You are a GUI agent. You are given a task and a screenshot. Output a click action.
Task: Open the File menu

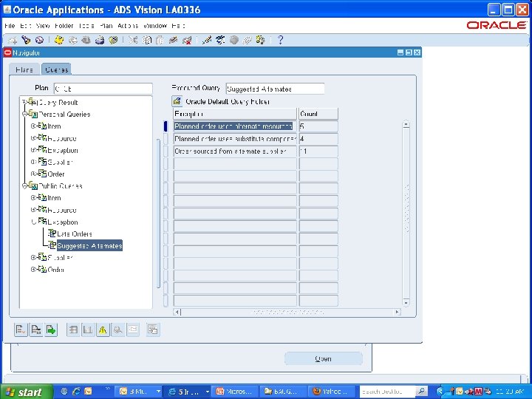[10, 26]
